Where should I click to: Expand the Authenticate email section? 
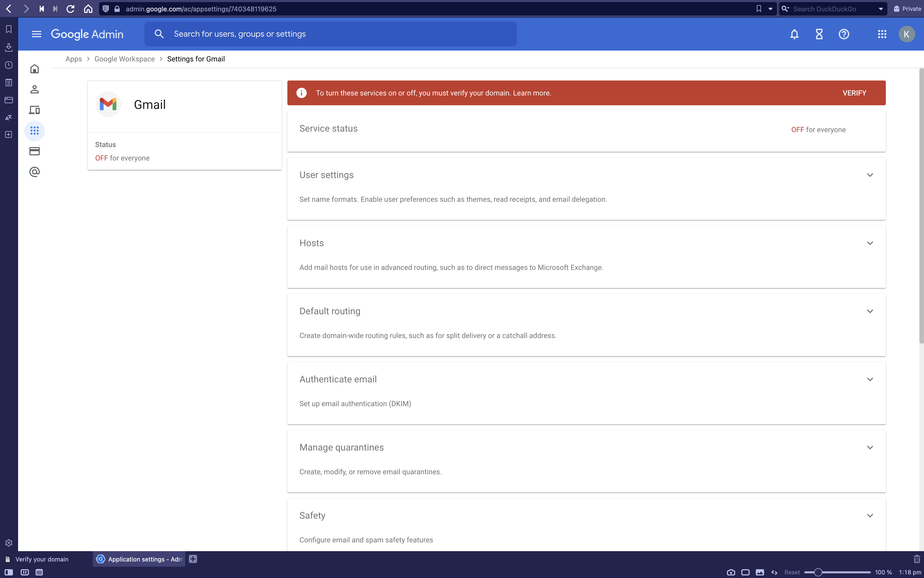pyautogui.click(x=870, y=379)
